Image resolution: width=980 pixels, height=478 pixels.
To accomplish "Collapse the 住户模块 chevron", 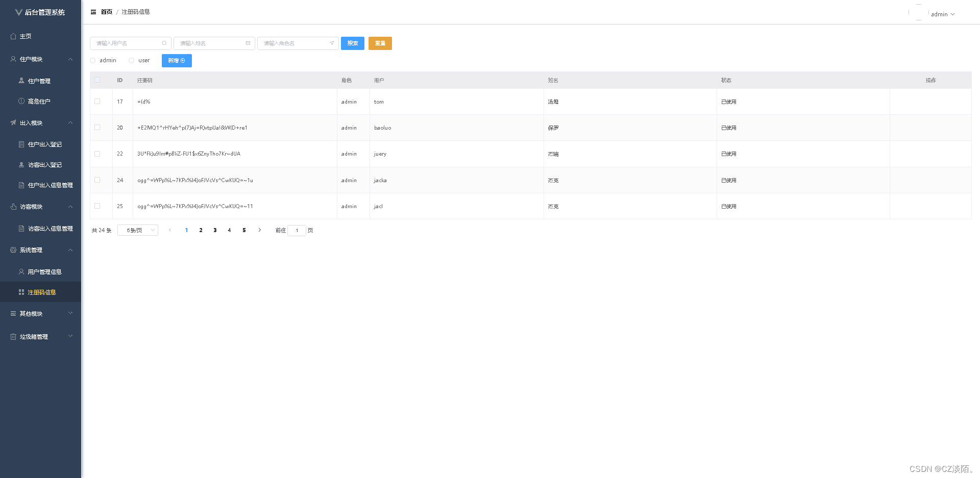I will click(x=70, y=59).
